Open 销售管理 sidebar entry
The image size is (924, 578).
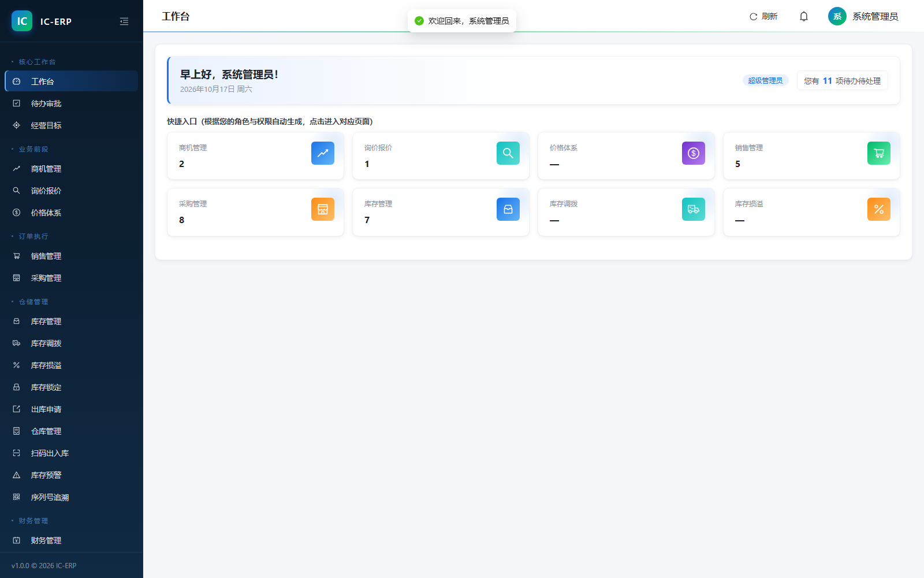pyautogui.click(x=72, y=256)
